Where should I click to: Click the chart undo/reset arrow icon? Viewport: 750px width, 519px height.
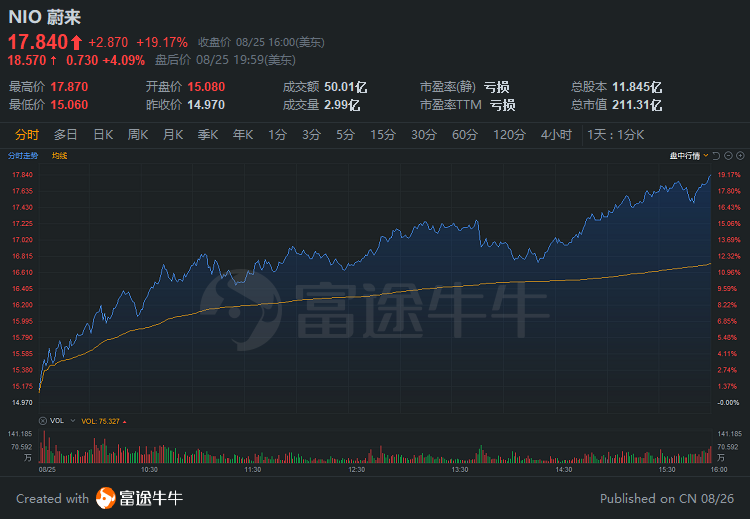716,156
